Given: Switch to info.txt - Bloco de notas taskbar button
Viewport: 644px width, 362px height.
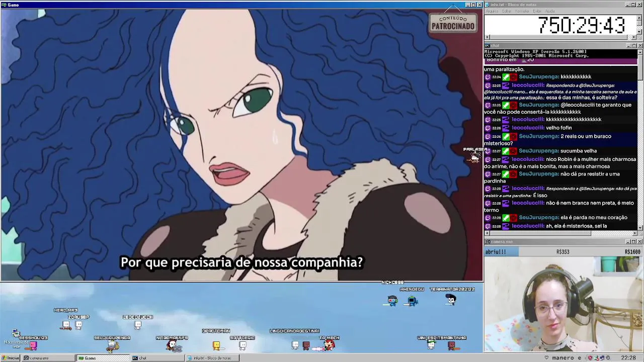Looking at the screenshot, I should pos(212,358).
